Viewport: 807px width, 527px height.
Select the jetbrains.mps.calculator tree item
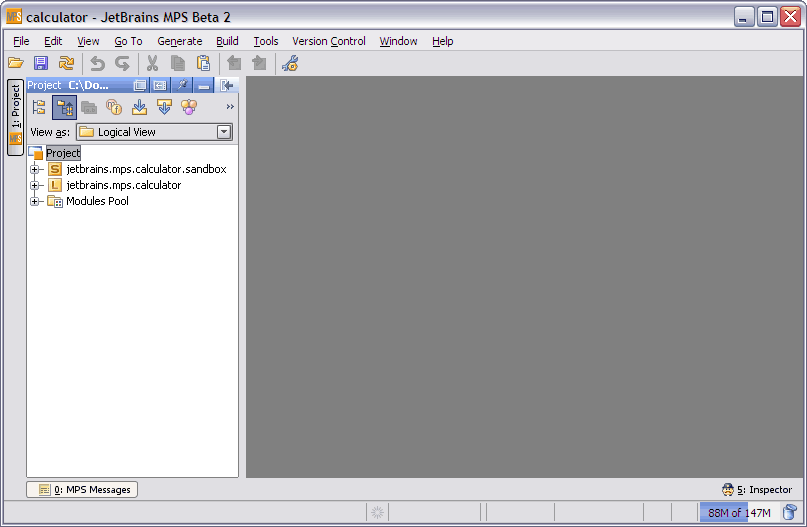(x=123, y=185)
